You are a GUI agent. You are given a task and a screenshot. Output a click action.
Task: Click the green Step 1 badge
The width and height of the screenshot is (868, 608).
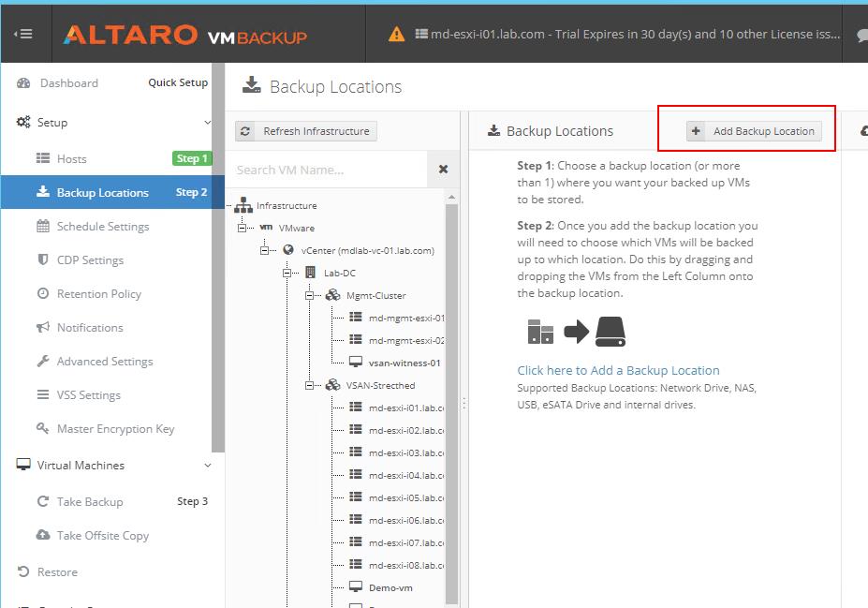(192, 158)
